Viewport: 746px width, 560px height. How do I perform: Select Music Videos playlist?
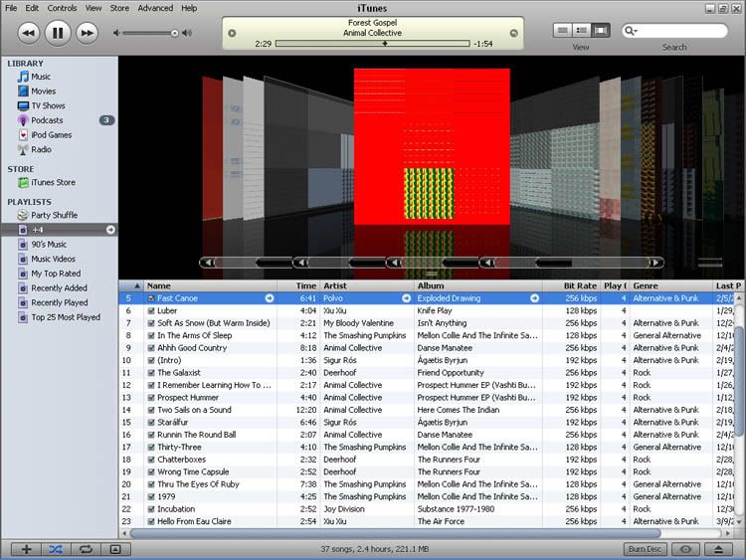[x=53, y=259]
